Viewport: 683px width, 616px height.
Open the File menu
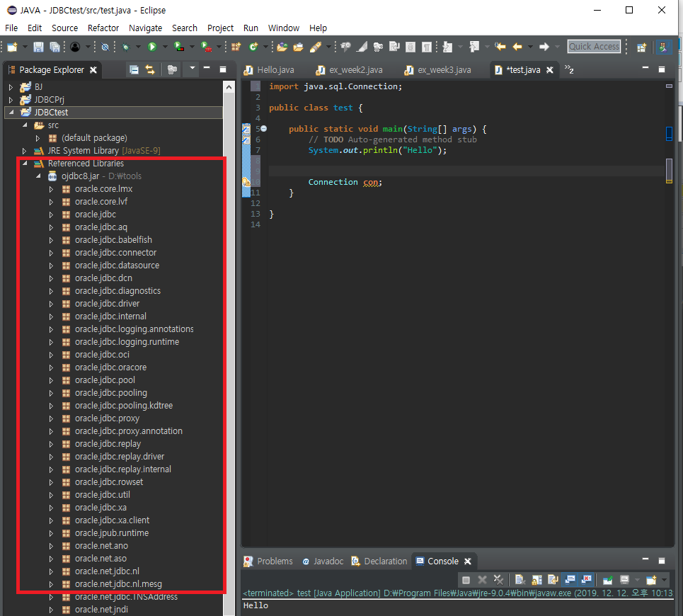click(11, 28)
